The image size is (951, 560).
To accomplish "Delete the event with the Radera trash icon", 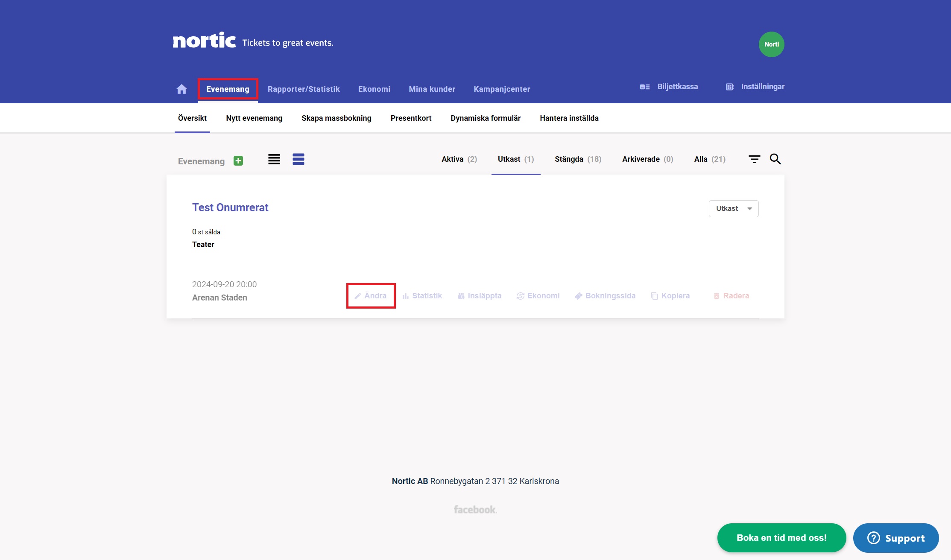I will point(731,295).
